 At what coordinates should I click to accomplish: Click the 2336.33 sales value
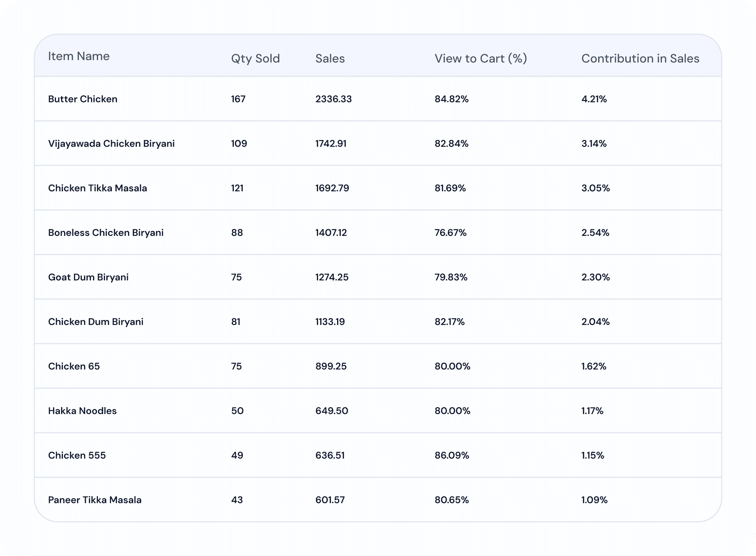coord(334,99)
